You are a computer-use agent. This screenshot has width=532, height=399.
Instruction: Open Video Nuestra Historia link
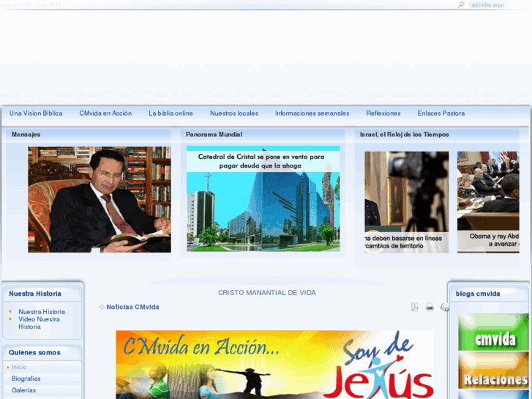point(39,323)
